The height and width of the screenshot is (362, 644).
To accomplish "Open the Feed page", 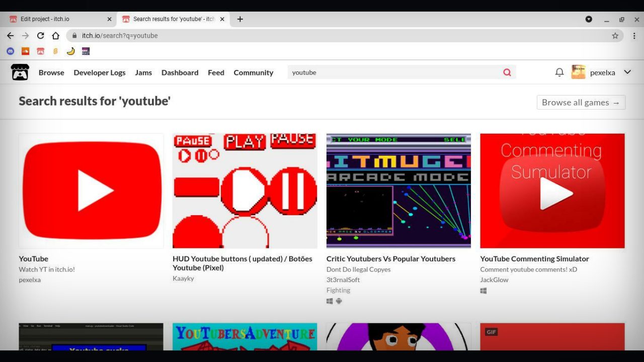I will point(216,72).
